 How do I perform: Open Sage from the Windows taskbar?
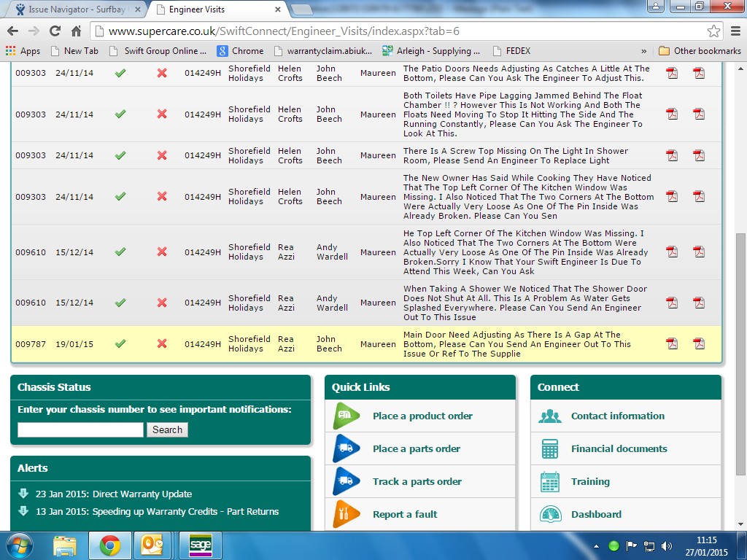(199, 545)
